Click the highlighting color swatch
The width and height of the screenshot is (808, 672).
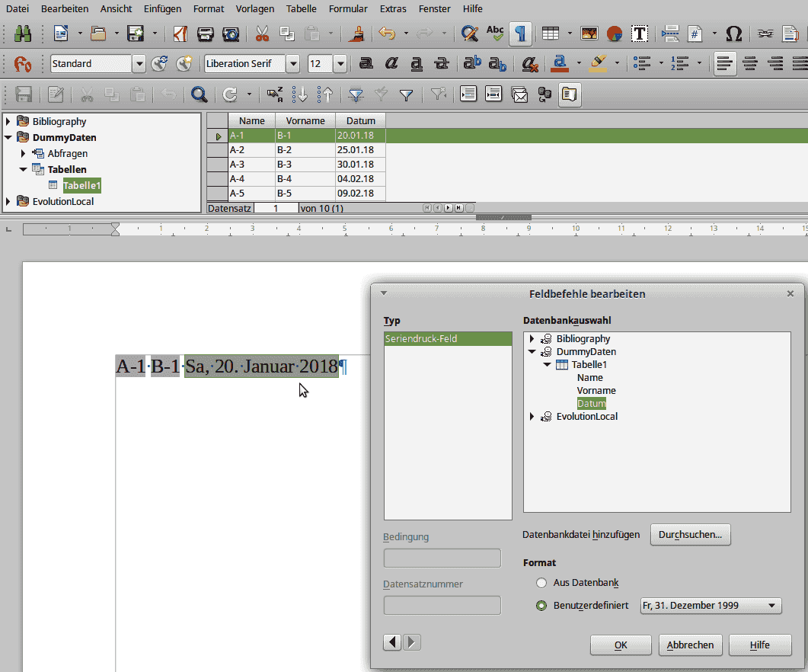(x=598, y=64)
